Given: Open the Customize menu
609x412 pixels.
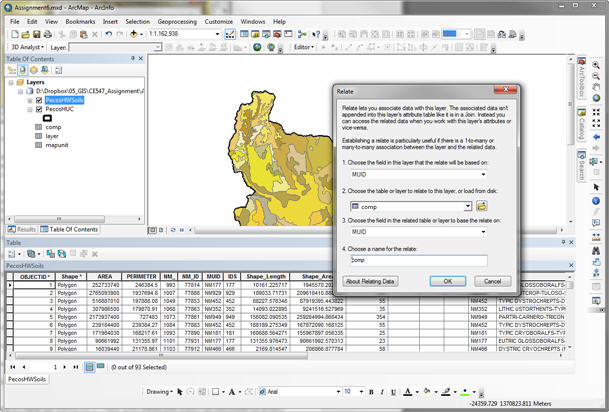Looking at the screenshot, I should (x=219, y=22).
